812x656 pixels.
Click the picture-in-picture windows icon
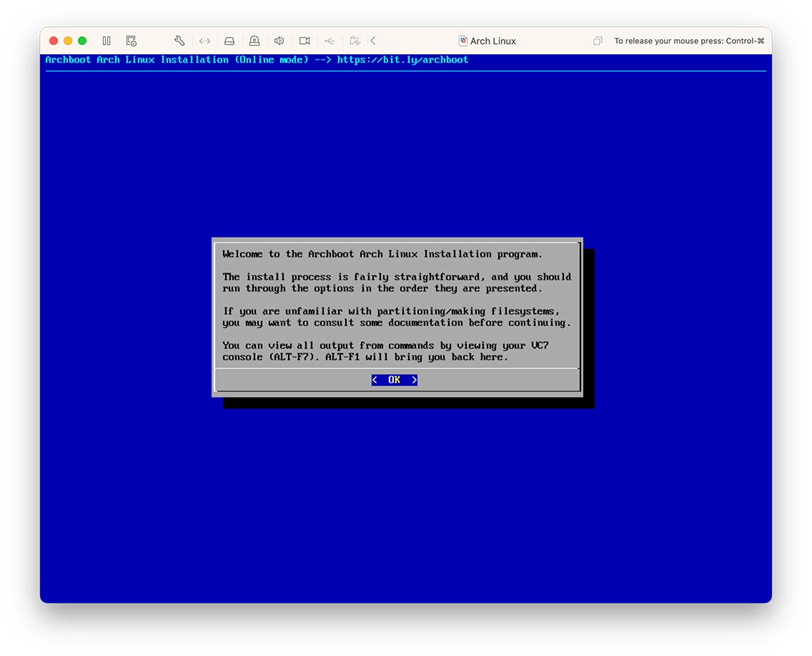click(x=598, y=41)
